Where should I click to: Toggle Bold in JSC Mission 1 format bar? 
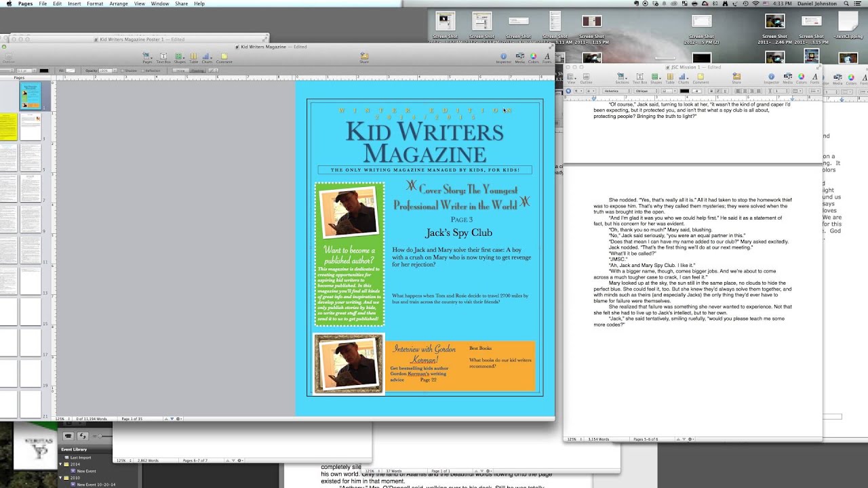[711, 91]
